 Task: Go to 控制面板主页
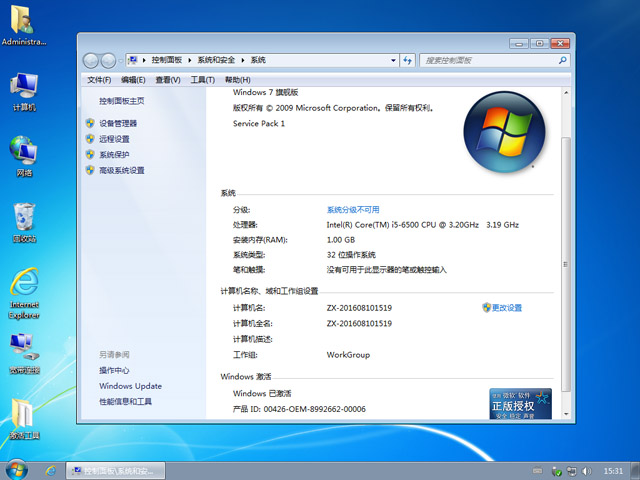pos(122,101)
